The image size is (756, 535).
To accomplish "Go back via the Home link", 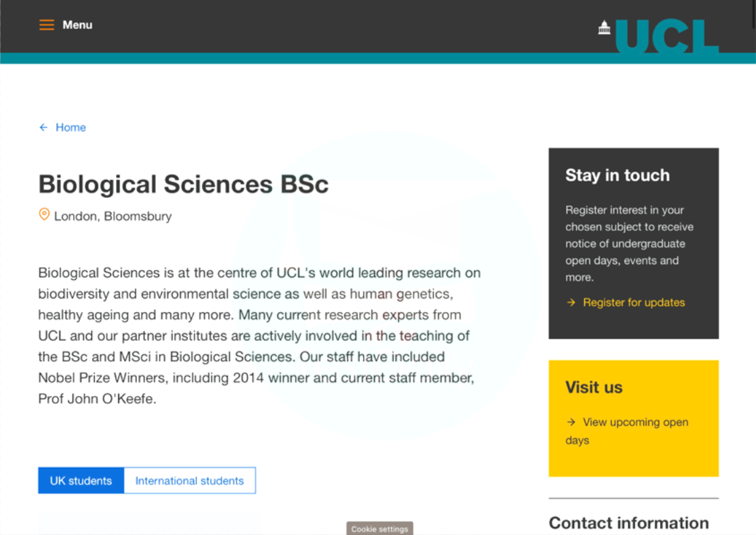I will [x=70, y=128].
